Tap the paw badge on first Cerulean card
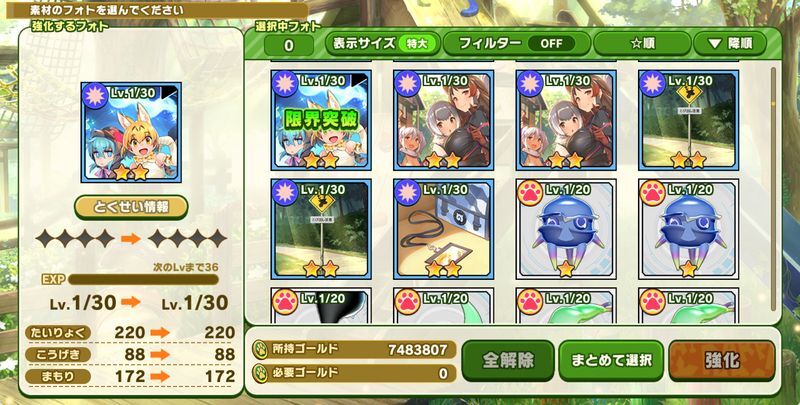This screenshot has width=800, height=405. pos(530,194)
